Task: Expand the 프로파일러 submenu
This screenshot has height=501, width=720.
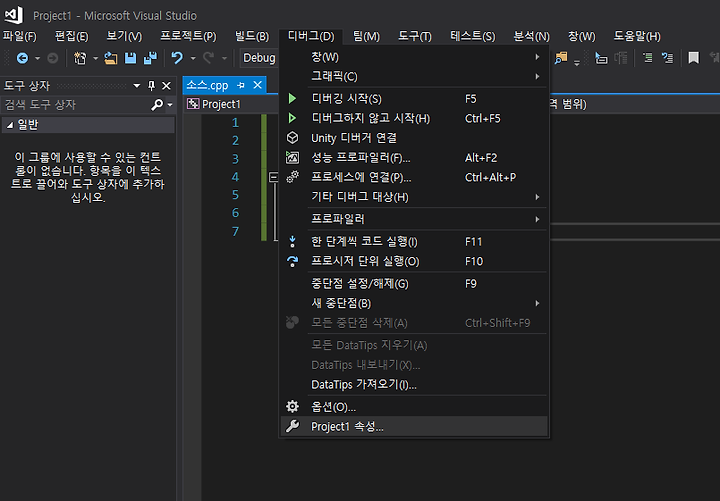Action: click(x=414, y=219)
